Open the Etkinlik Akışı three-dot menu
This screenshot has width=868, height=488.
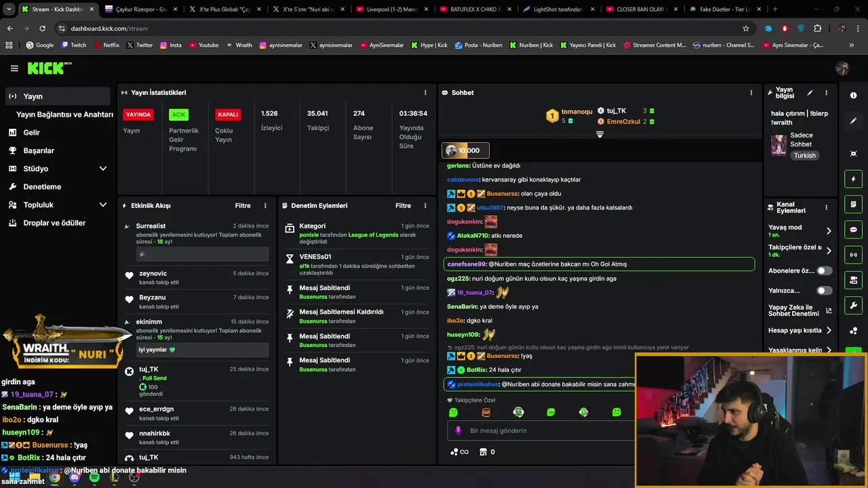(265, 205)
